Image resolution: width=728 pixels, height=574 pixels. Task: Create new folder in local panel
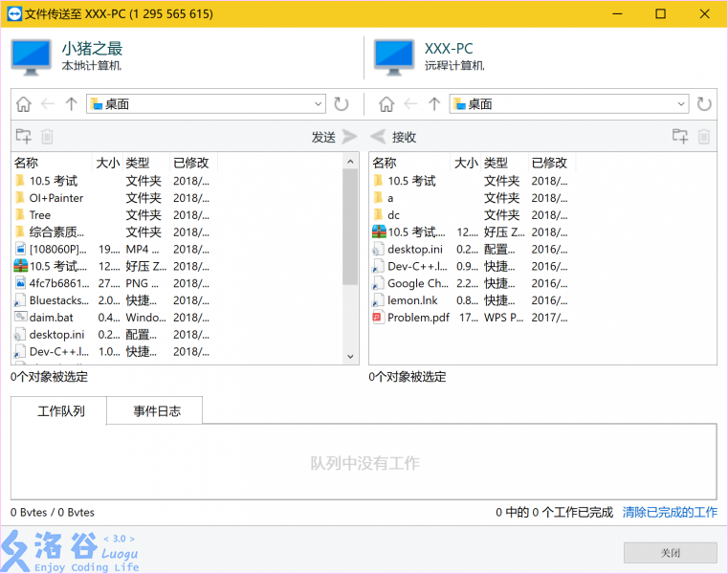tap(23, 137)
